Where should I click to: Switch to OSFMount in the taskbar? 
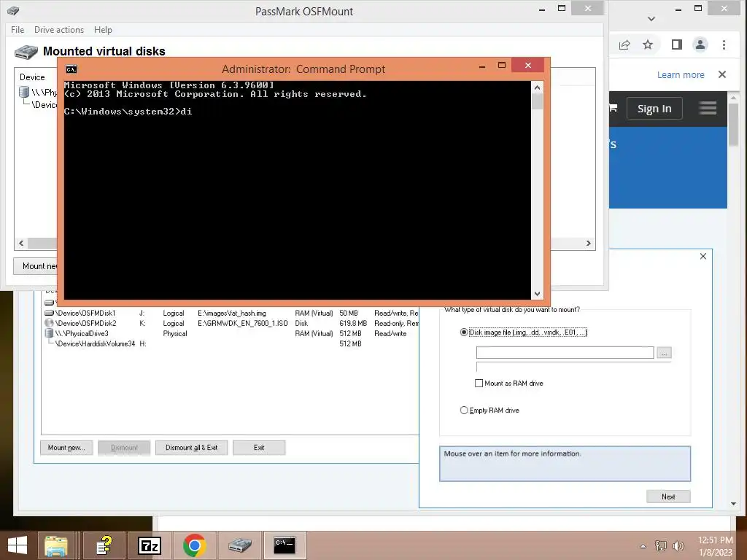coord(239,545)
